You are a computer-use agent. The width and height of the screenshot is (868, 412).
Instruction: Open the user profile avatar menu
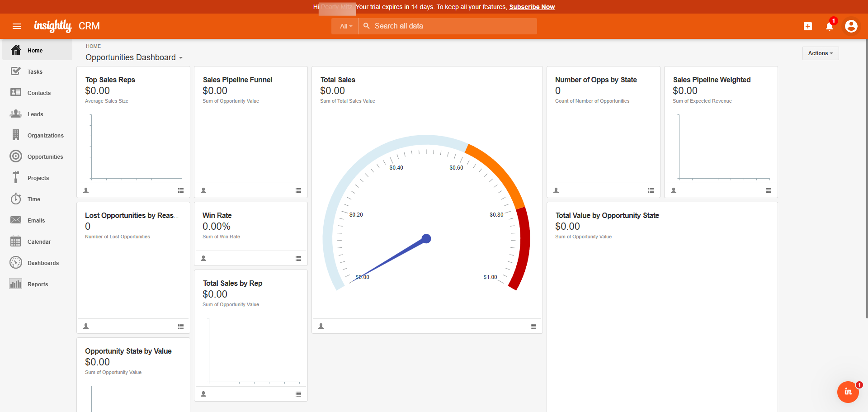point(851,26)
